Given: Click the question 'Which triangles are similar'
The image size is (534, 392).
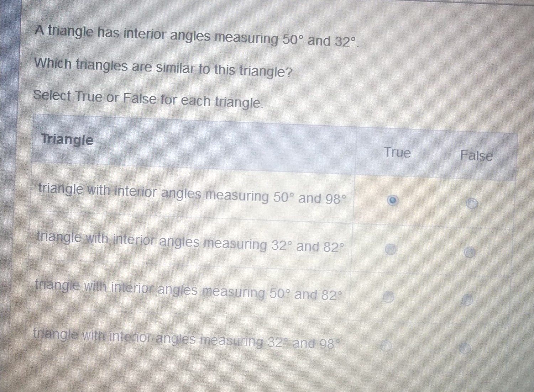Looking at the screenshot, I should pos(163,68).
